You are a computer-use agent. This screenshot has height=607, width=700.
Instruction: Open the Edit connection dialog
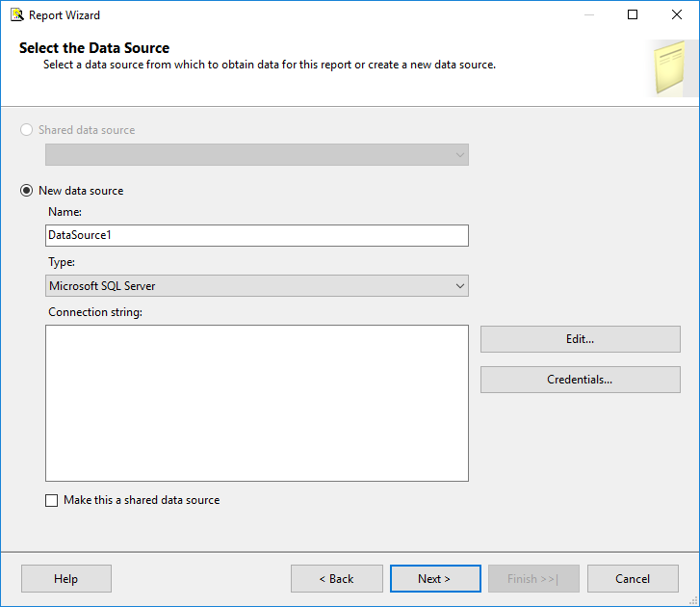[x=580, y=339]
